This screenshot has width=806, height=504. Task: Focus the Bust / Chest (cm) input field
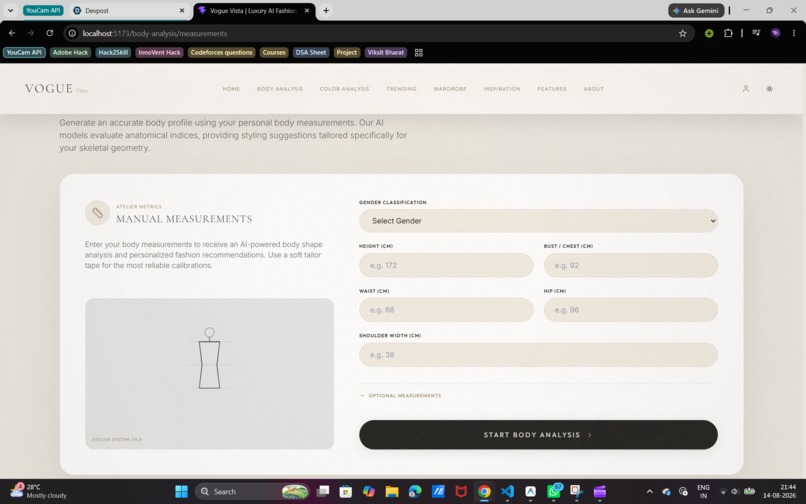point(631,265)
